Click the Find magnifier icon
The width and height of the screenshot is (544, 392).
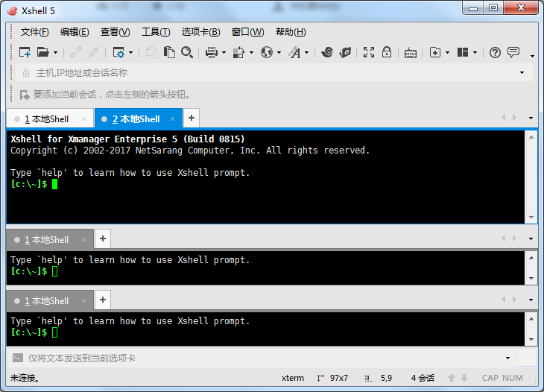pos(187,52)
